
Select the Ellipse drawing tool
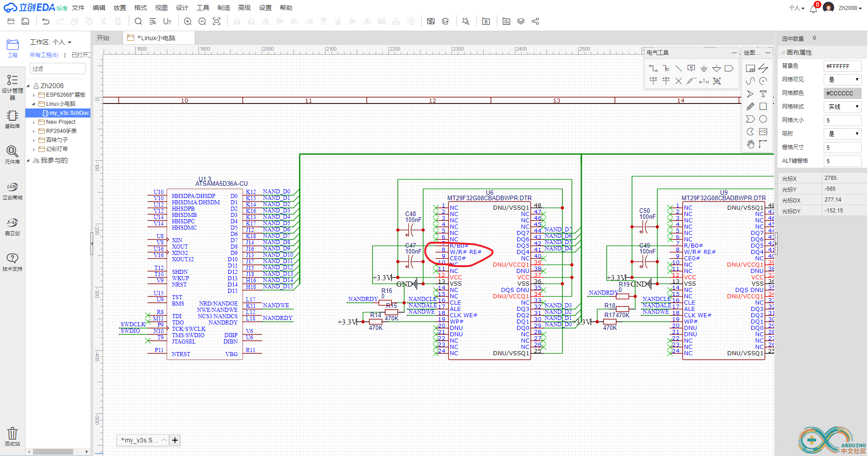pyautogui.click(x=763, y=119)
